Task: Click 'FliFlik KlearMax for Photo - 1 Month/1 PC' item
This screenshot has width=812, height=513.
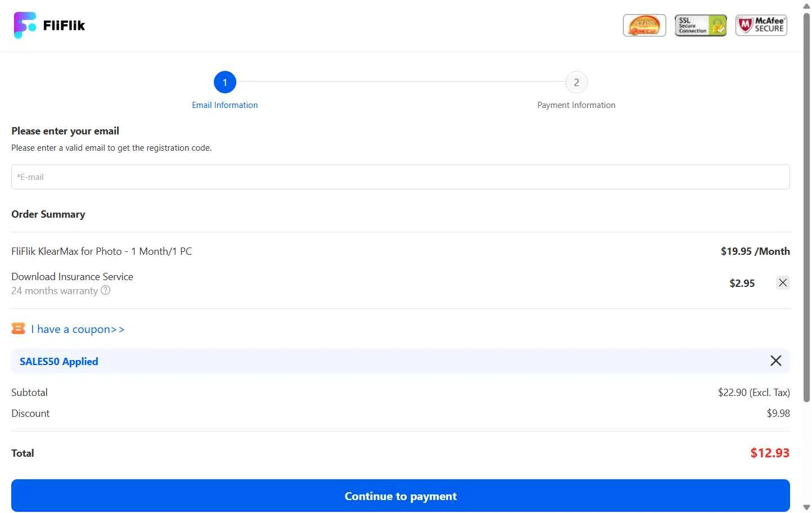Action: [x=102, y=251]
